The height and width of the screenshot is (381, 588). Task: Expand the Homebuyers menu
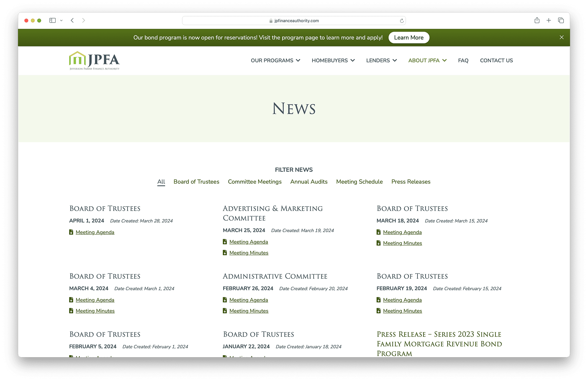pos(333,61)
